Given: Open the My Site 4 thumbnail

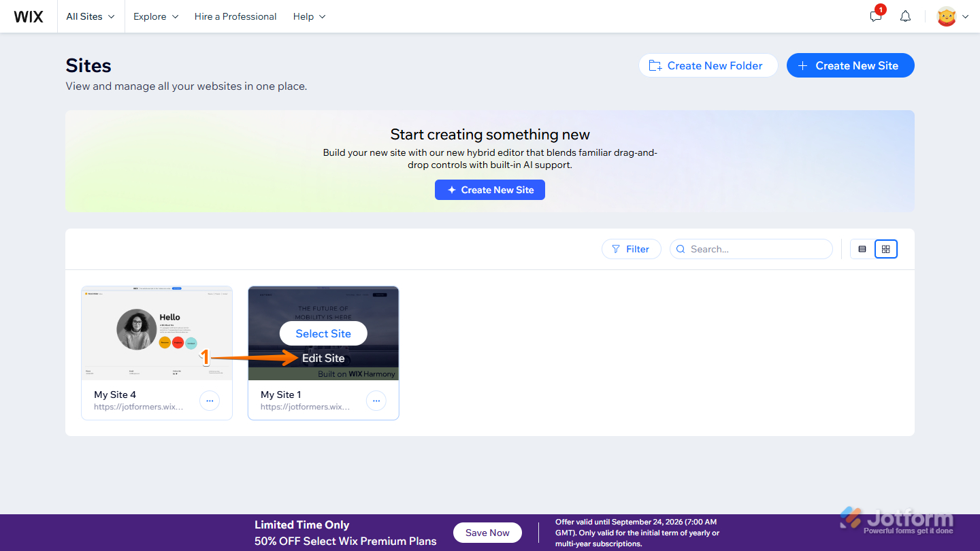Looking at the screenshot, I should 157,333.
